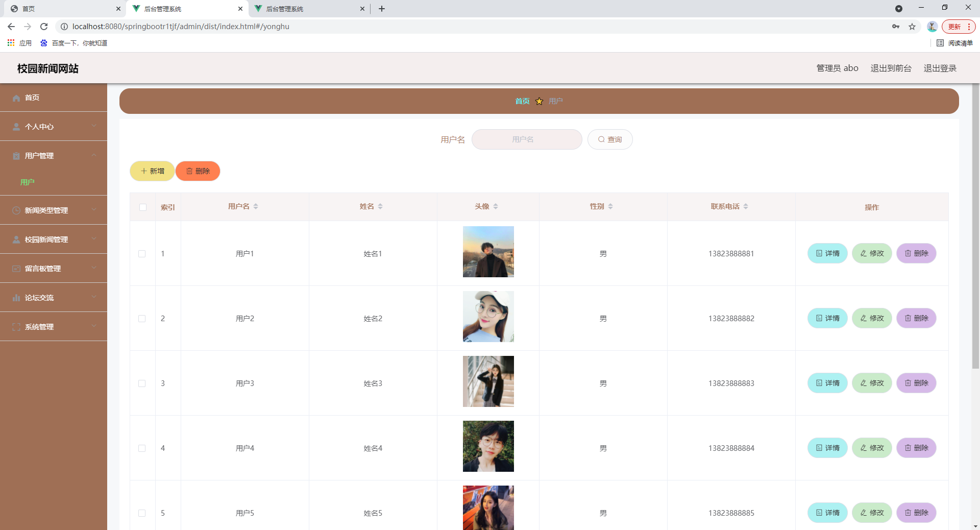Select the 用户 submenu item
The image size is (980, 530).
click(28, 182)
